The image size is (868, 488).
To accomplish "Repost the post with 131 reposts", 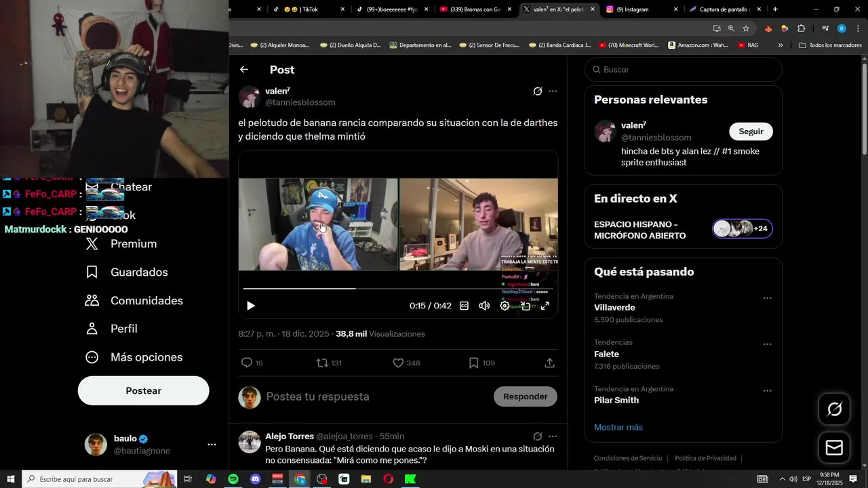I will tap(329, 363).
